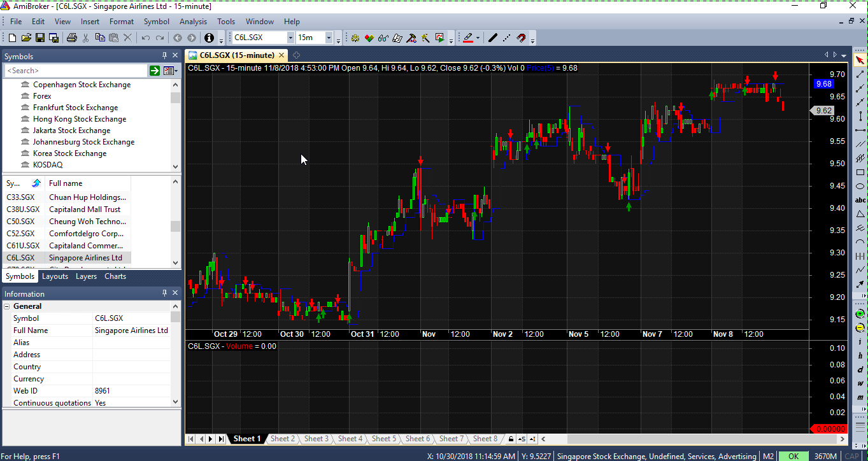Screen dimensions: 868x461
Task: Click the Country value field
Action: pos(131,367)
